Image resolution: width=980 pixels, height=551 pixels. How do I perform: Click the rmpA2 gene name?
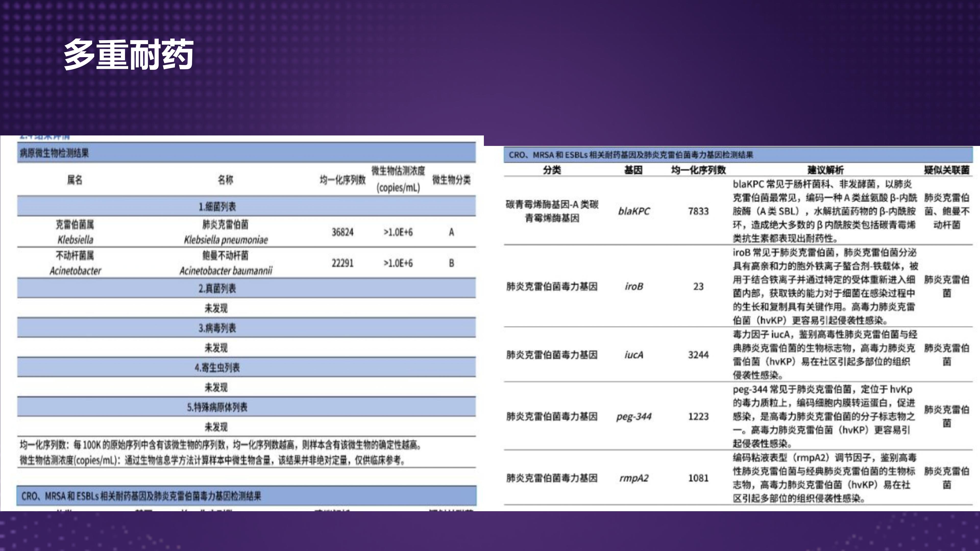click(634, 478)
